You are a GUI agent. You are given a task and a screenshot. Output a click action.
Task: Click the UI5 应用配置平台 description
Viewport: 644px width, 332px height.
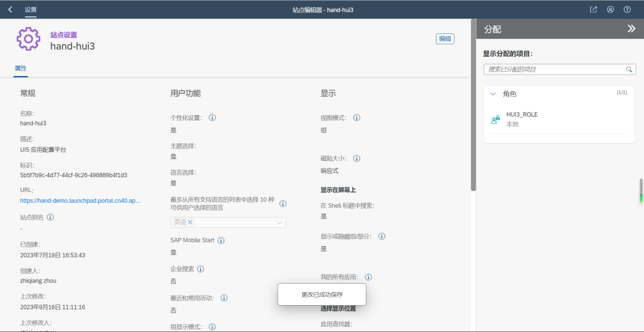43,150
